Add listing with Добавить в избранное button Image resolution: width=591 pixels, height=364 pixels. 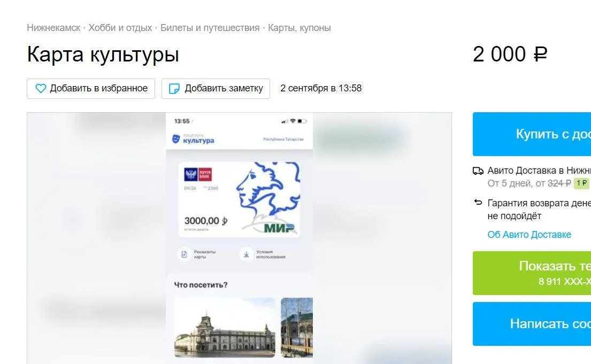(91, 89)
